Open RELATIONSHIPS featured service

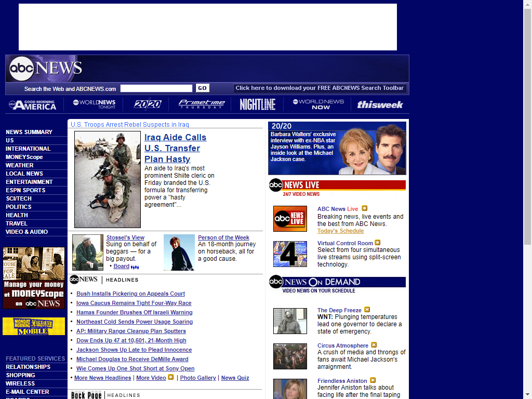[28, 367]
